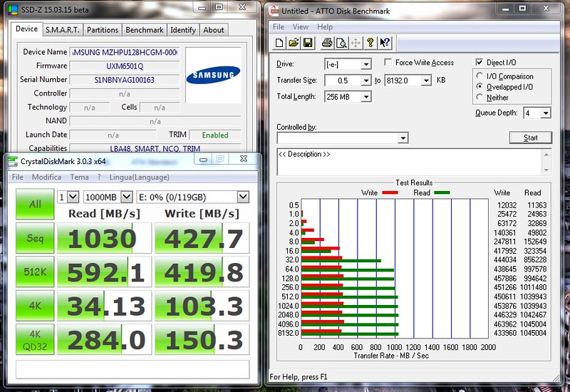The image size is (570, 392).
Task: Select the I/O Comparison radio button
Action: click(x=480, y=76)
